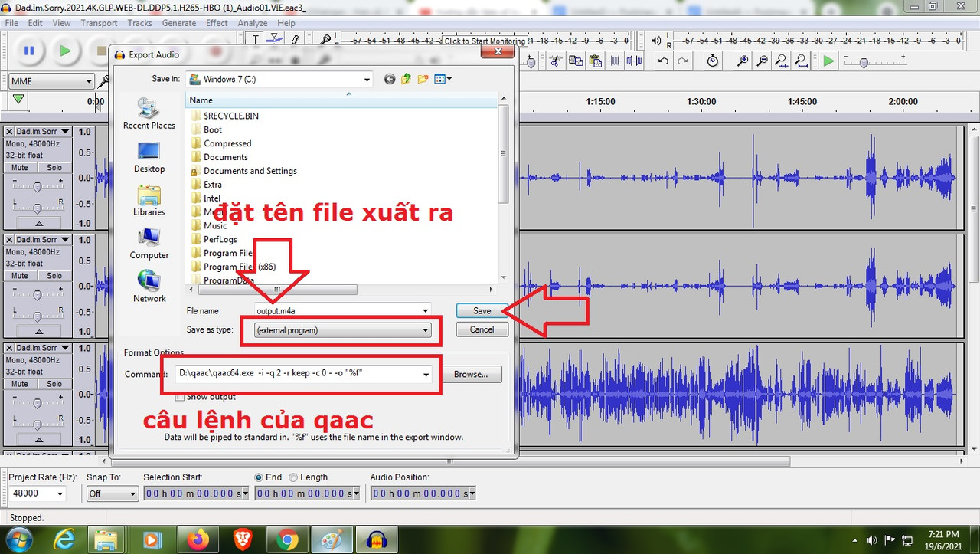Create a new folder in the dialog
Screen dimensions: 980x554
click(x=423, y=79)
